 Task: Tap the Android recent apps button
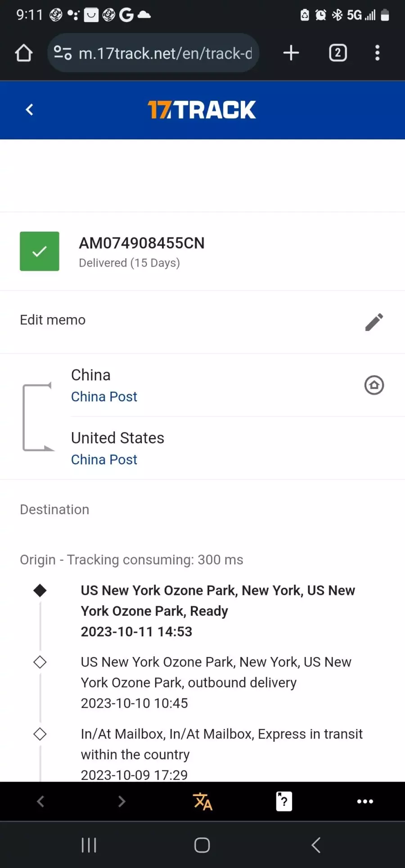click(x=89, y=845)
